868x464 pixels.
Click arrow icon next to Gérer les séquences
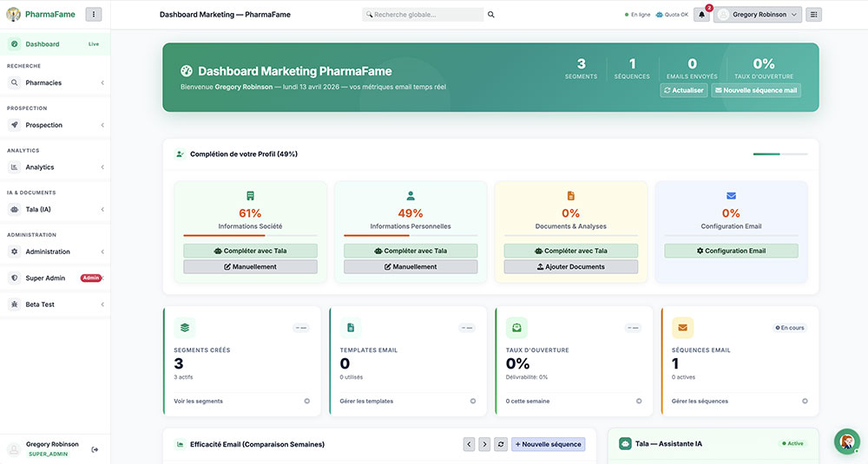tap(805, 401)
